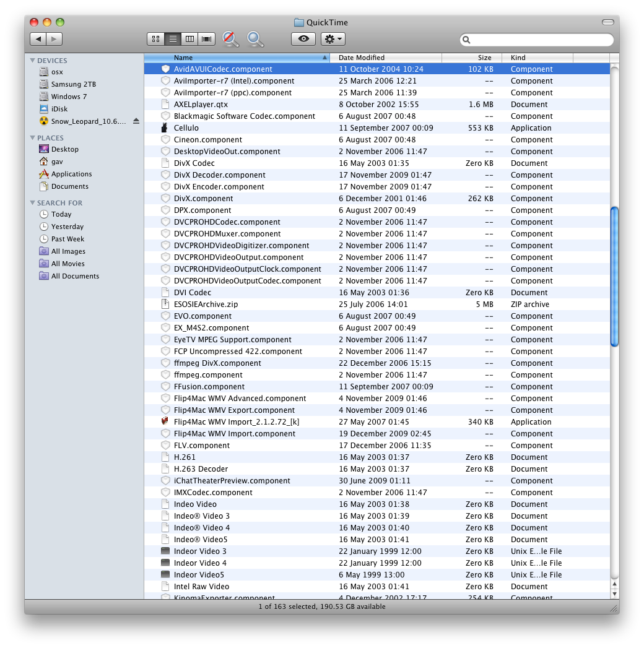Select the Samsung 2TB drive
This screenshot has height=648, width=644.
[73, 84]
